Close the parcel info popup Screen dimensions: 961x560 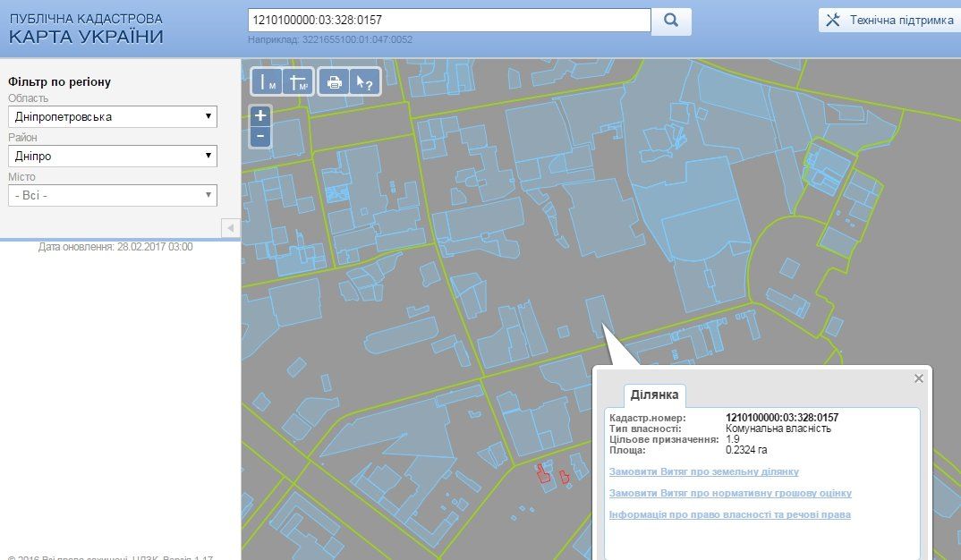(x=918, y=379)
